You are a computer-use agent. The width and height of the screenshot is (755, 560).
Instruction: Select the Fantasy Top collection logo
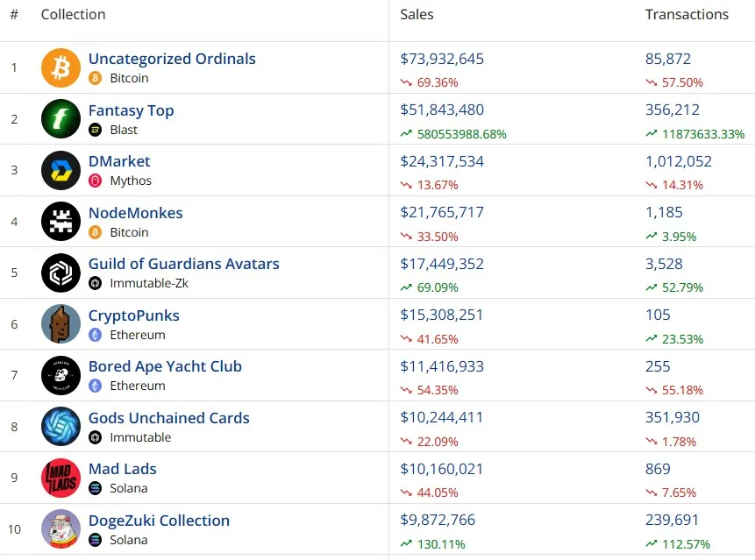click(x=61, y=118)
